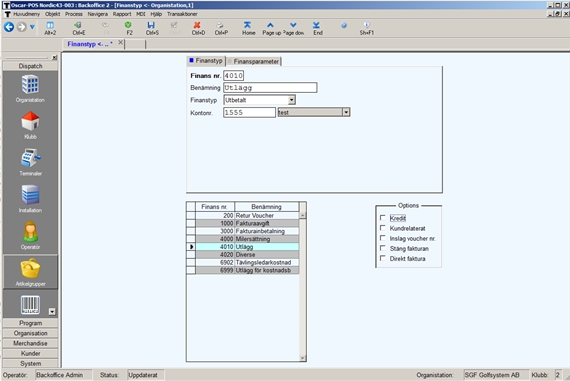The image size is (570, 381).
Task: Click the F2 green shield icon
Action: click(128, 25)
